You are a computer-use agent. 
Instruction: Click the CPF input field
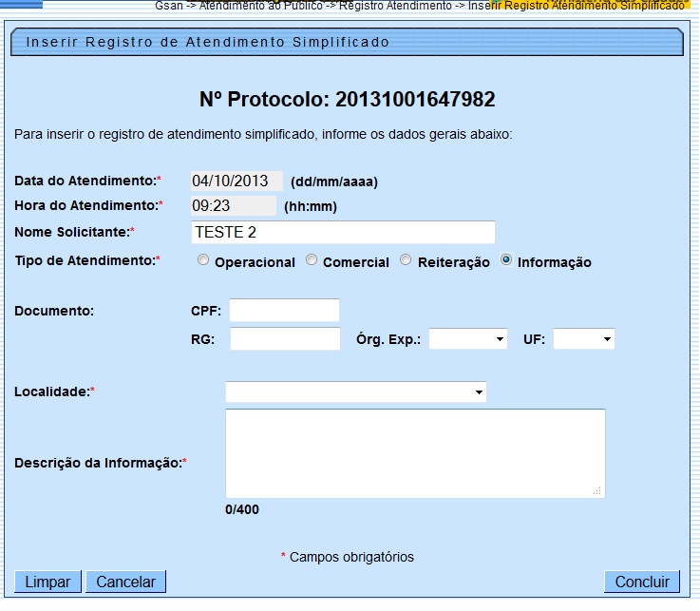284,311
